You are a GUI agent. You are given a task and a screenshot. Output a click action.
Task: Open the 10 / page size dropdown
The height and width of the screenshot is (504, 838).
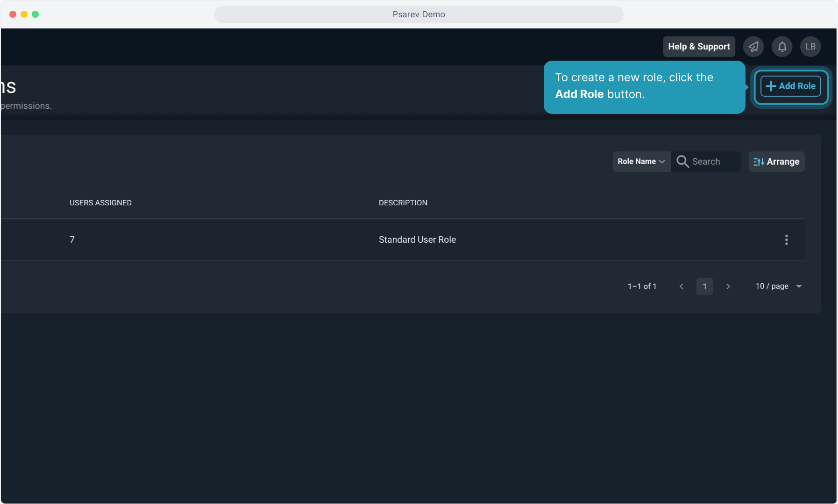point(778,287)
